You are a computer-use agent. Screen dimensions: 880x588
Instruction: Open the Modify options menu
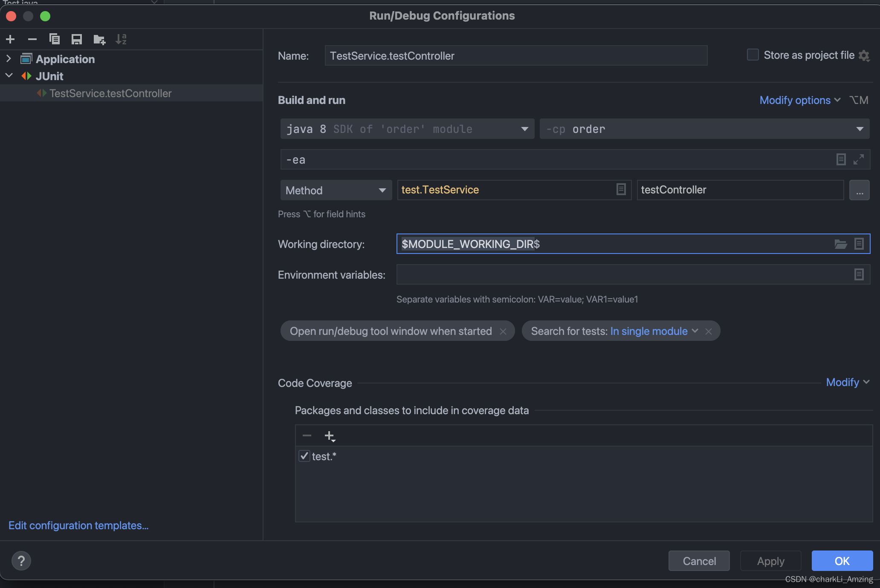[x=799, y=100]
